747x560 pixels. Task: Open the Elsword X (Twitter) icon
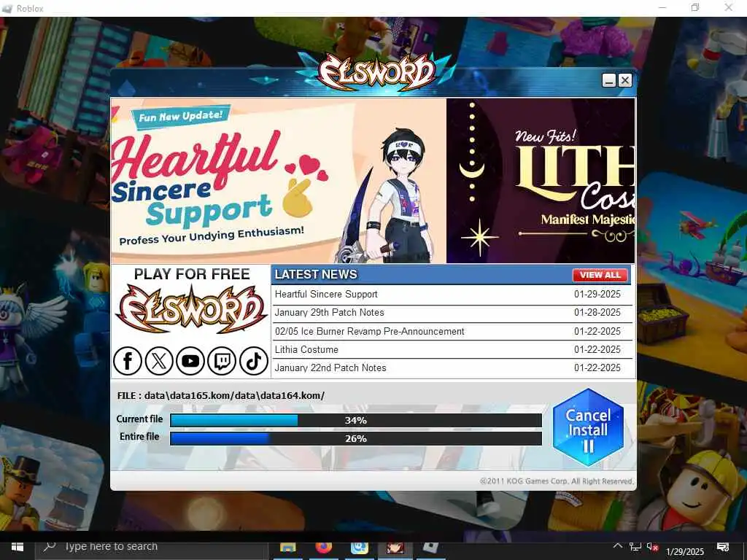pyautogui.click(x=159, y=361)
